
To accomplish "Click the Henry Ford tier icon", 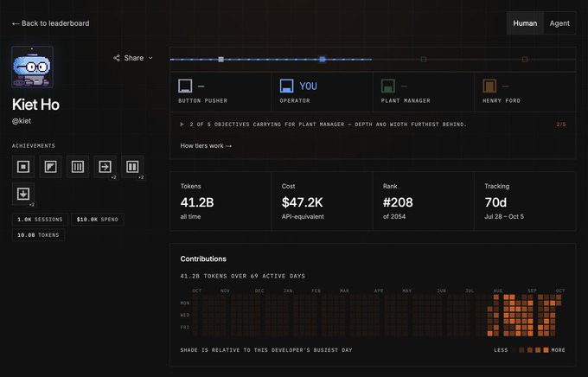I will (x=489, y=86).
